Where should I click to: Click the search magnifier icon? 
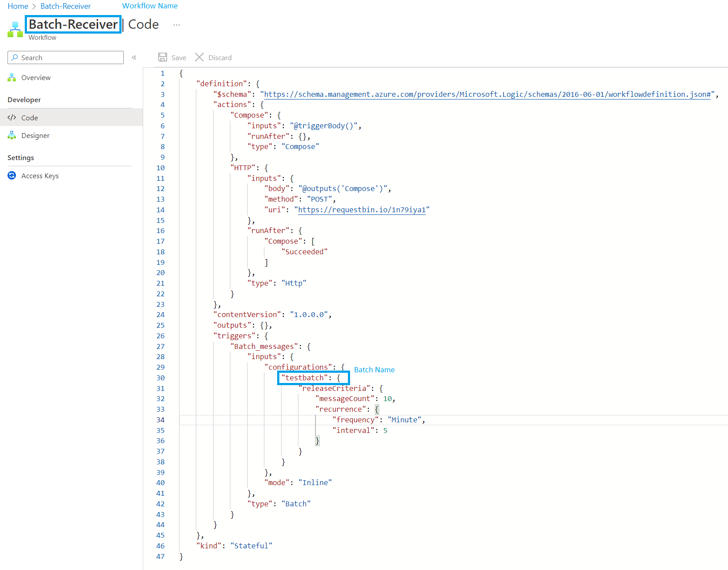[15, 57]
